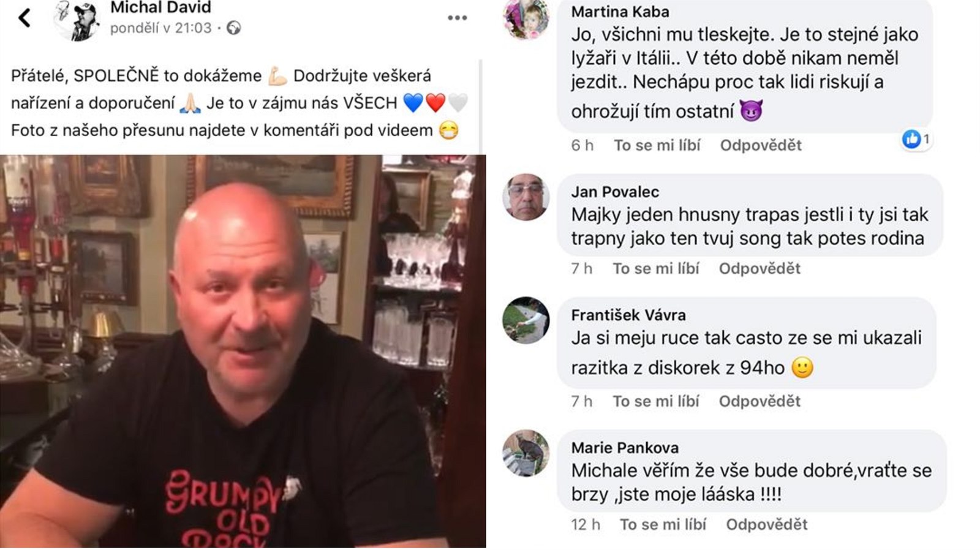980x550 pixels.
Task: Open the three-dot post options menu
Action: tap(457, 18)
